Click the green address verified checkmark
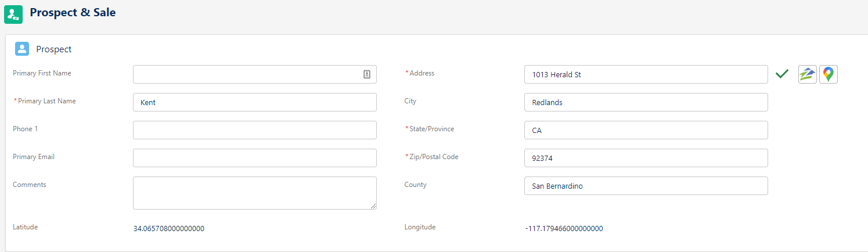 tap(782, 74)
